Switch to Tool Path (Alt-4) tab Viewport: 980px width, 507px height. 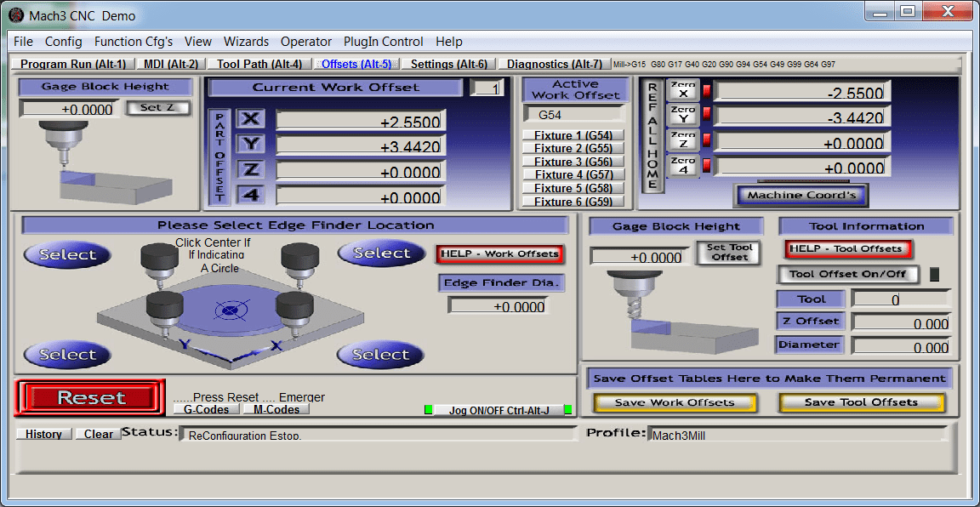pos(259,64)
